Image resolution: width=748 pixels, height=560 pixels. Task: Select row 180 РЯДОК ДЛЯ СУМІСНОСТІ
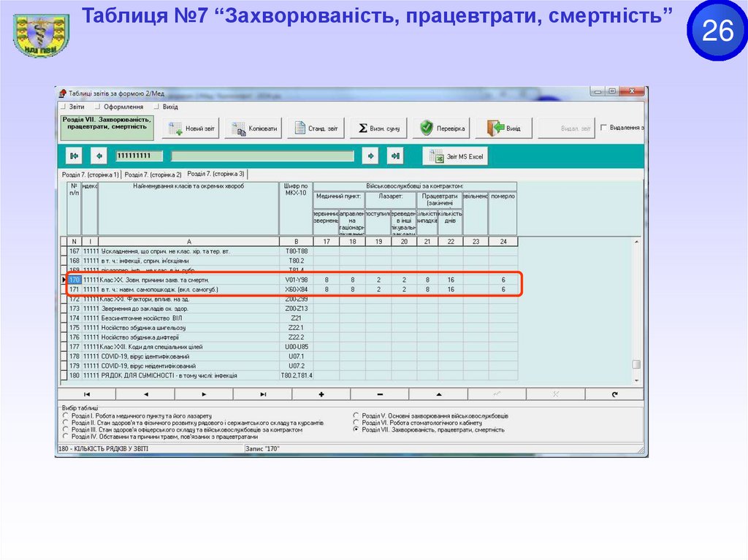(289, 375)
